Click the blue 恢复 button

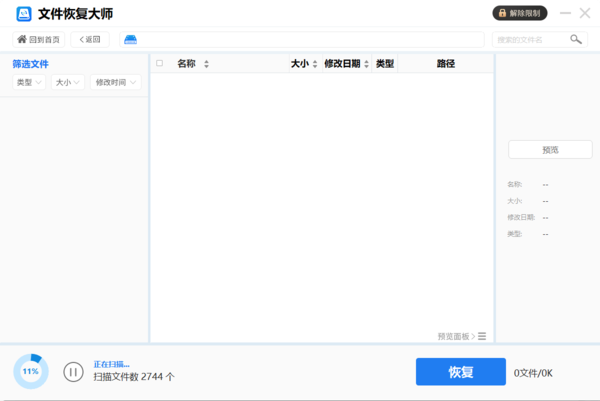pyautogui.click(x=460, y=372)
